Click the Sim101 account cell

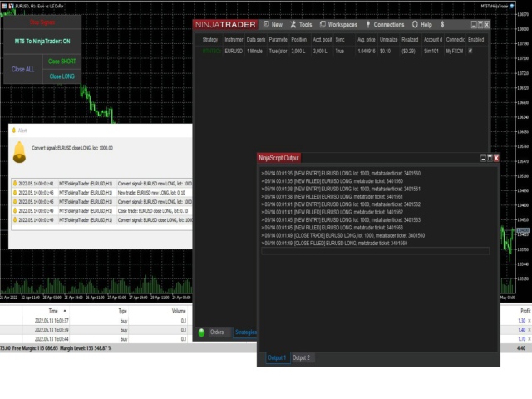click(x=431, y=52)
